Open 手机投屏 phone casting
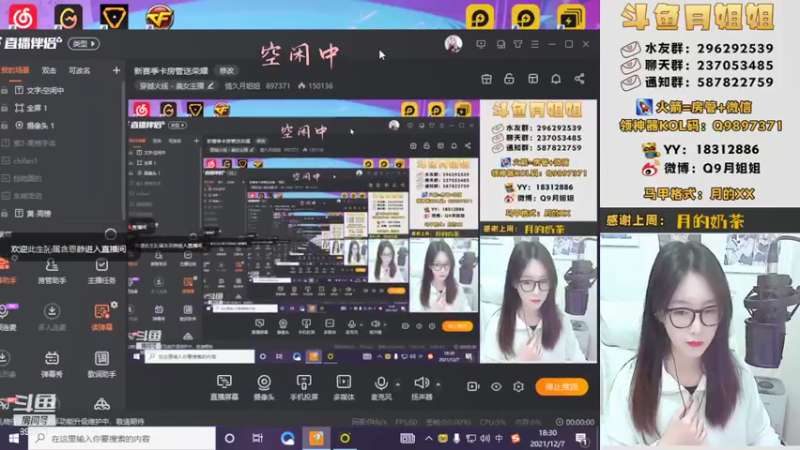800x450 pixels. coord(304,387)
